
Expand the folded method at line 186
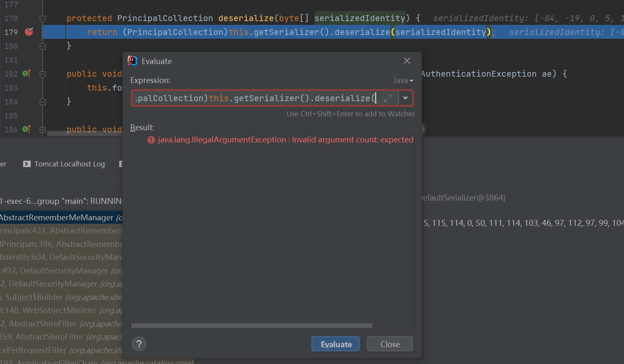click(43, 130)
